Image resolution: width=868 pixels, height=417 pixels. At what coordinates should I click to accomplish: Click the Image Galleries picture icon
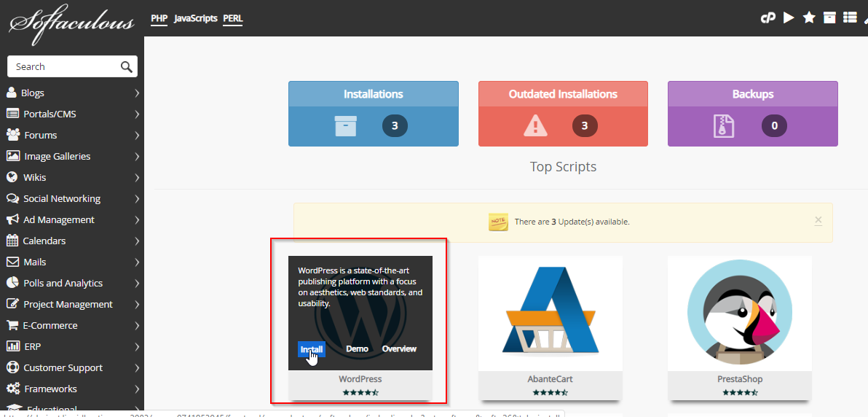[x=13, y=156]
